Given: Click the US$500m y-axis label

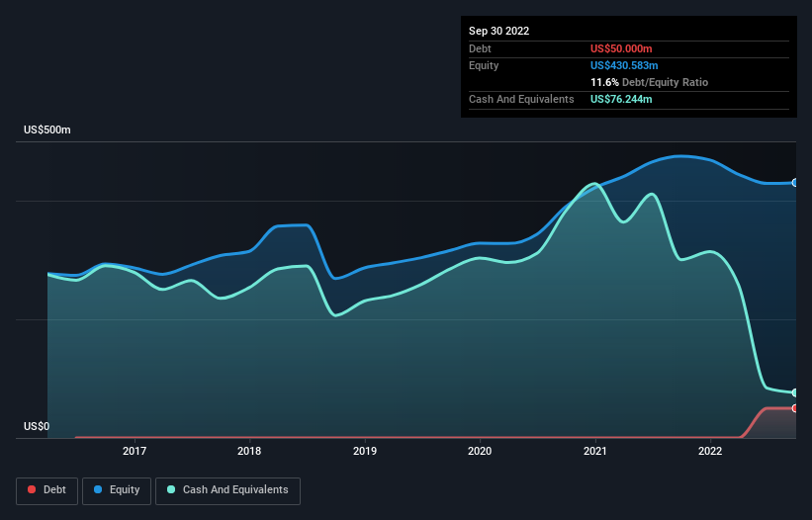Looking at the screenshot, I should [47, 130].
